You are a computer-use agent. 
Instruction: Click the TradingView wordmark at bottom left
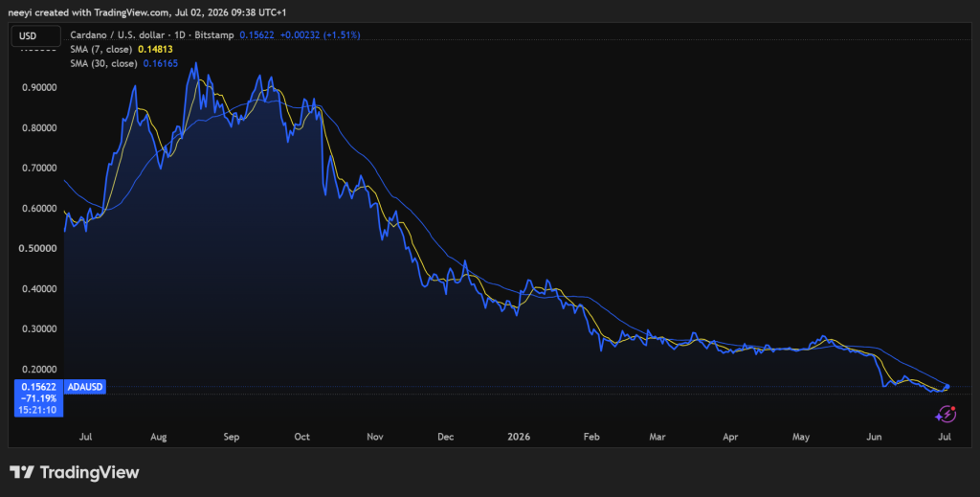[89, 472]
